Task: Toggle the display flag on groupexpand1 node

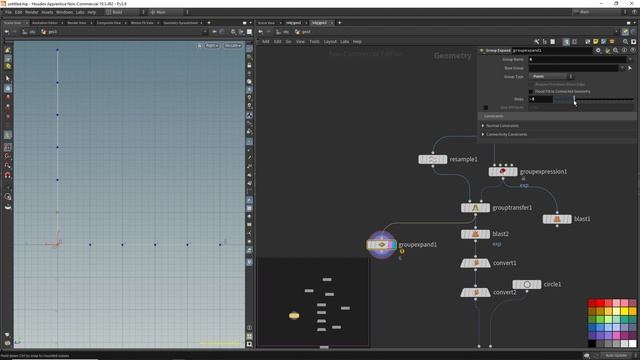Action: [x=394, y=245]
